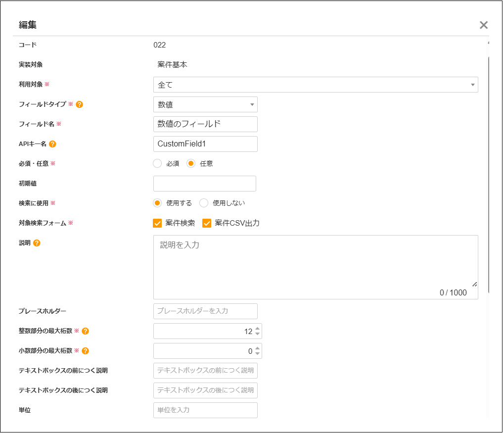Click help icon next to 説明 label
Screen dimensions: 504x434
37,243
